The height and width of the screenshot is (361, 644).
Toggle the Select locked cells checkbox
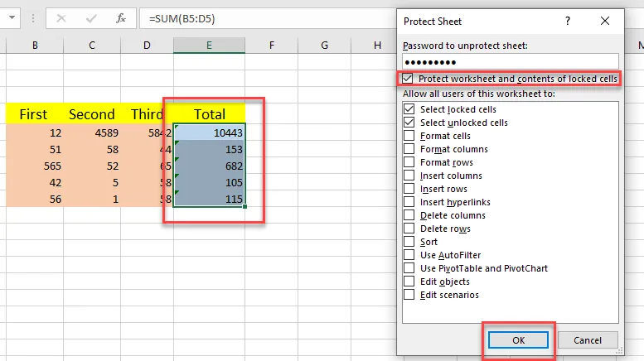409,109
